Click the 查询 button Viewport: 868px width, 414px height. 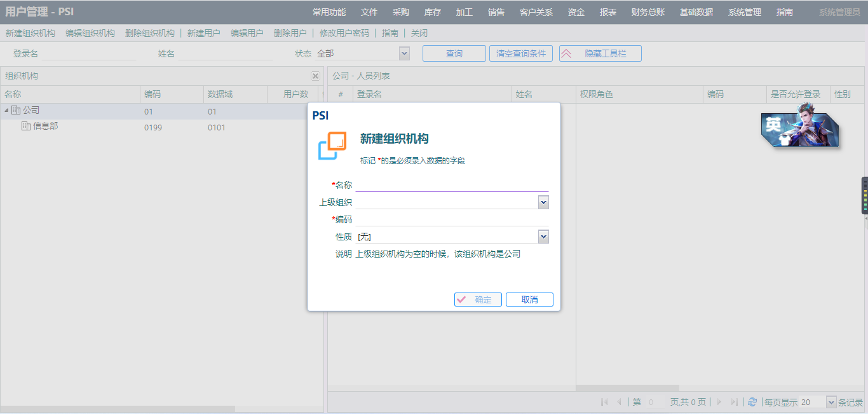pos(454,53)
